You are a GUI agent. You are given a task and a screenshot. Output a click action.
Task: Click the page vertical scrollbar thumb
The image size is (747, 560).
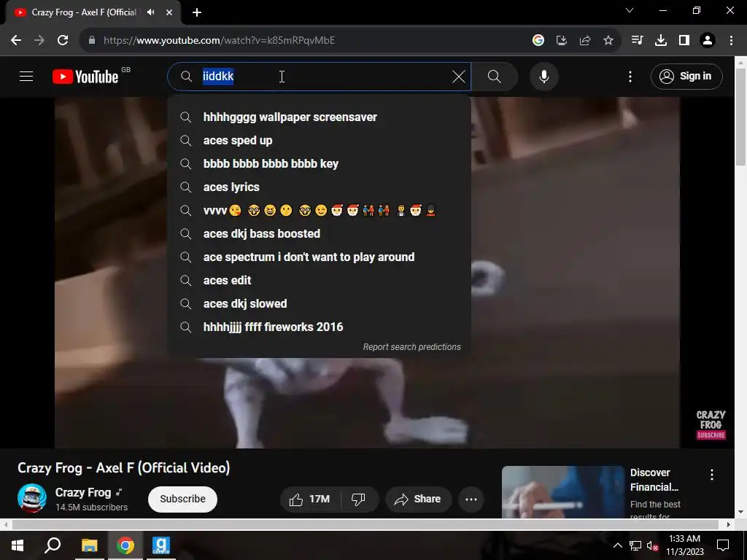[741, 117]
